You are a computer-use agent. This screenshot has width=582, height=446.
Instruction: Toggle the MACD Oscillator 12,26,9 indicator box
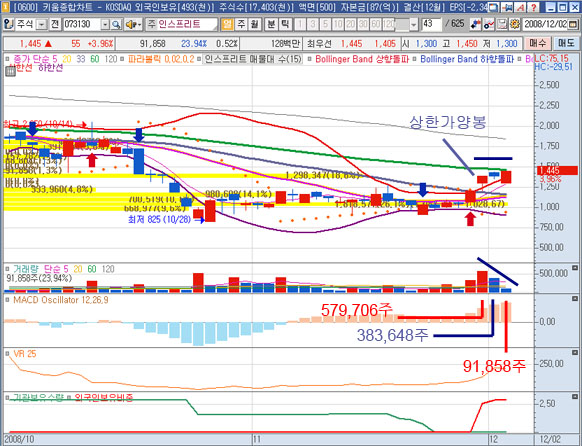point(7,299)
